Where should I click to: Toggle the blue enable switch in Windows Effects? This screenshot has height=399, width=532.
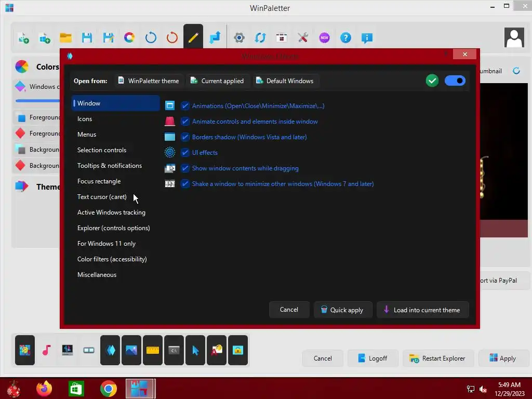(455, 81)
